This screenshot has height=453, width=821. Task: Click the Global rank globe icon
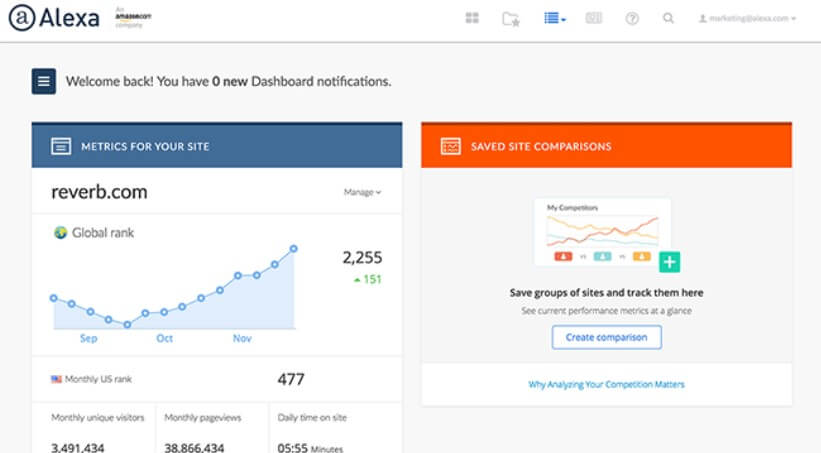coord(60,233)
